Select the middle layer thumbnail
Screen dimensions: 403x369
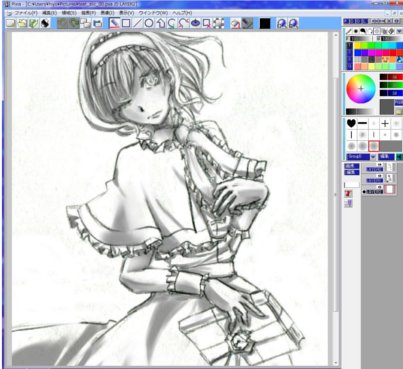389,178
